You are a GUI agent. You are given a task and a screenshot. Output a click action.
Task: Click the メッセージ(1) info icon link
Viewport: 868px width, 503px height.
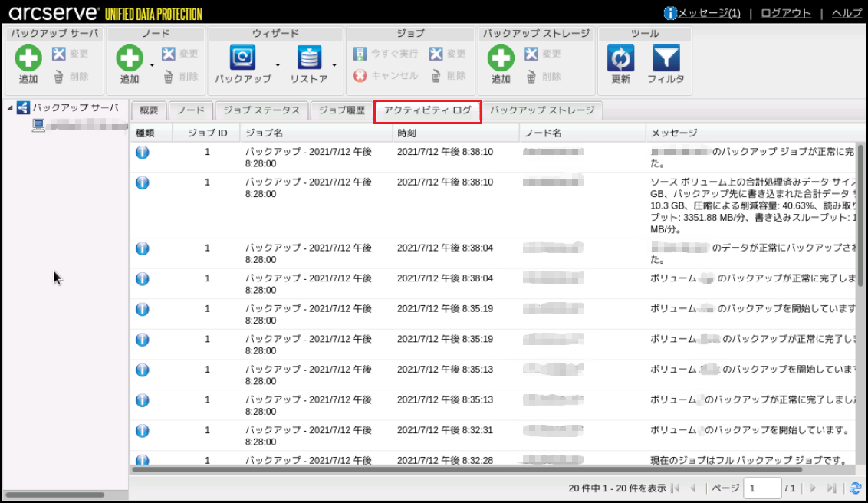670,13
